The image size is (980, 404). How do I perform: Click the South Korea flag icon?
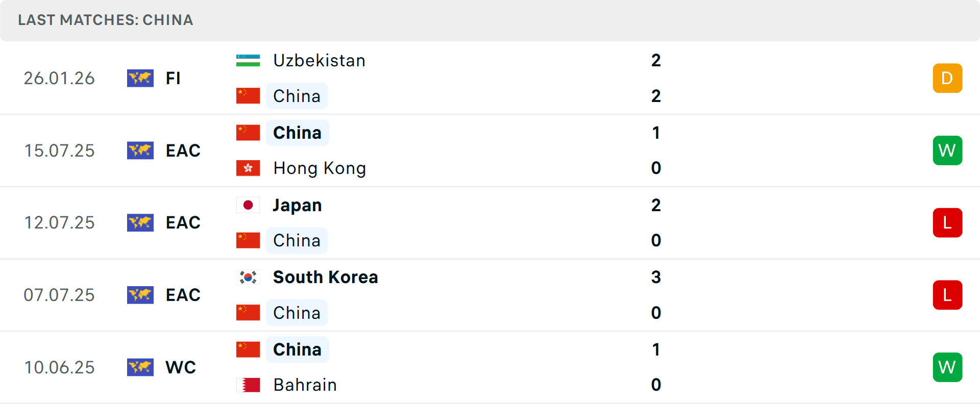tap(248, 277)
